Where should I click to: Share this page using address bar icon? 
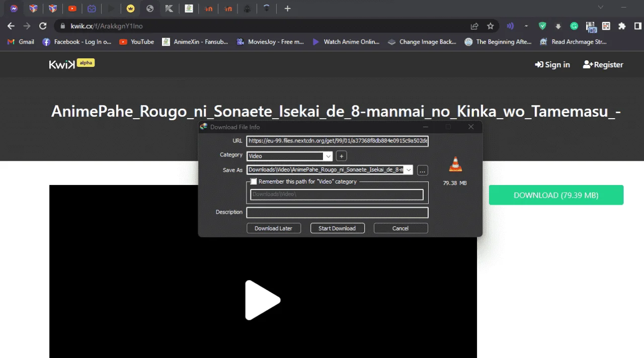474,26
